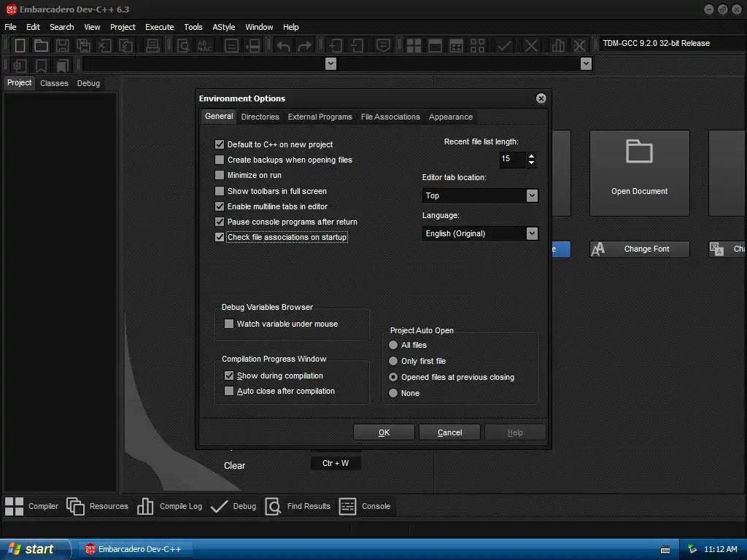Open the Language dropdown
The image size is (747, 560).
pyautogui.click(x=532, y=233)
